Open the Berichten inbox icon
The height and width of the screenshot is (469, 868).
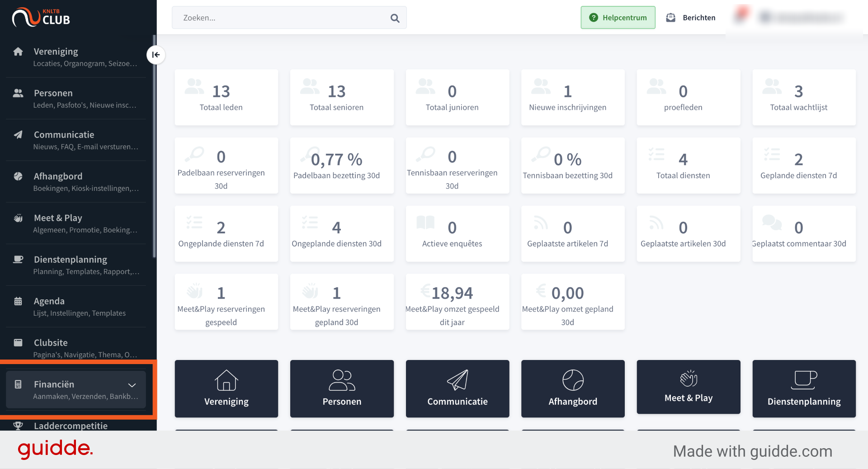coord(670,18)
